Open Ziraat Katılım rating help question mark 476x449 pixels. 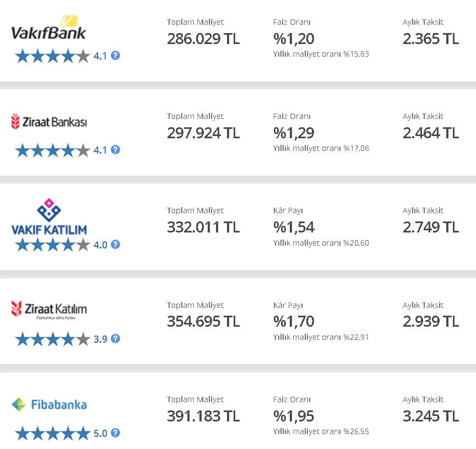[x=115, y=338]
